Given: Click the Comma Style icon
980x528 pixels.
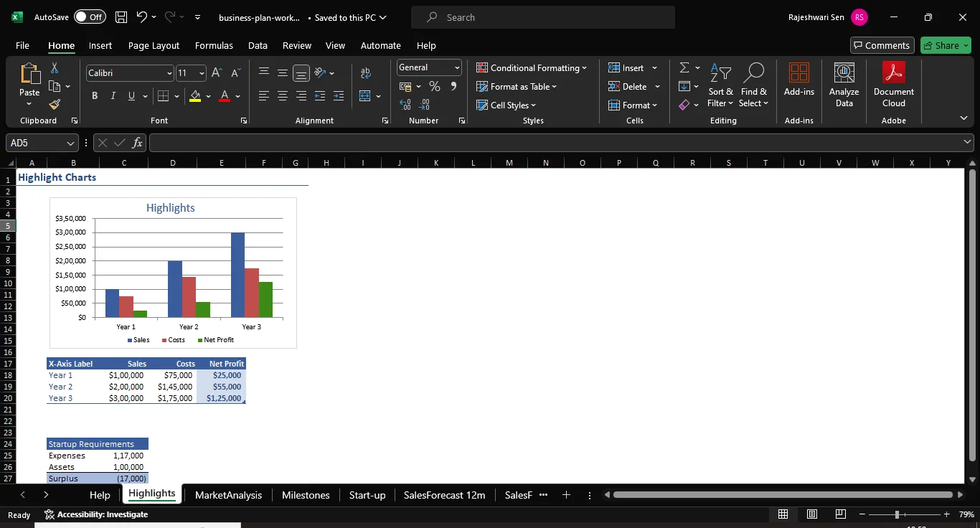Looking at the screenshot, I should tap(453, 86).
